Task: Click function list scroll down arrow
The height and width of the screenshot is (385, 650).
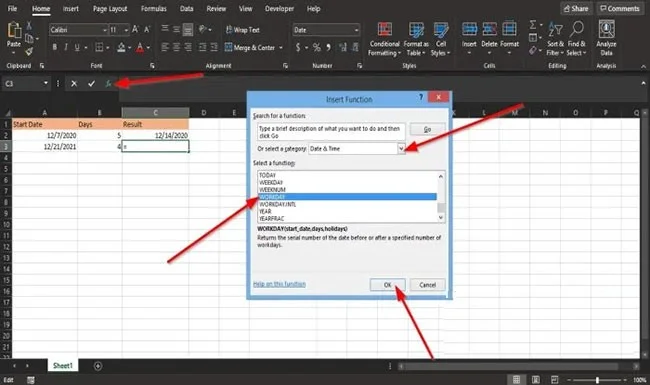Action: tap(441, 218)
